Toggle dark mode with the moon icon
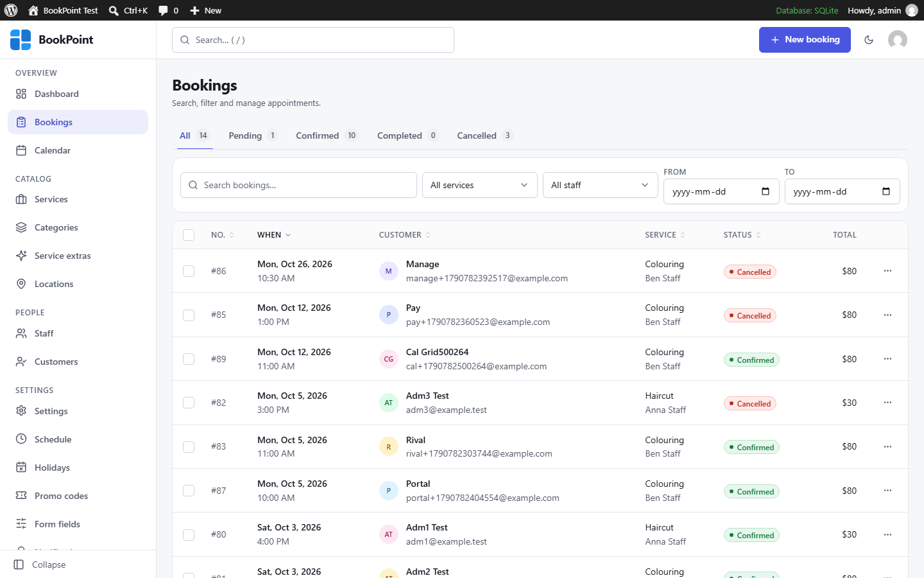924x578 pixels. [869, 40]
